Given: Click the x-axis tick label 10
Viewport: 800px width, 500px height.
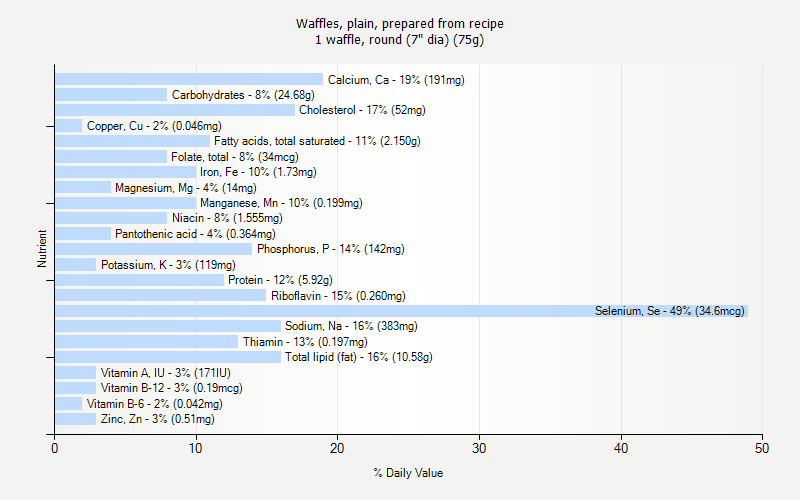Looking at the screenshot, I should click(196, 448).
